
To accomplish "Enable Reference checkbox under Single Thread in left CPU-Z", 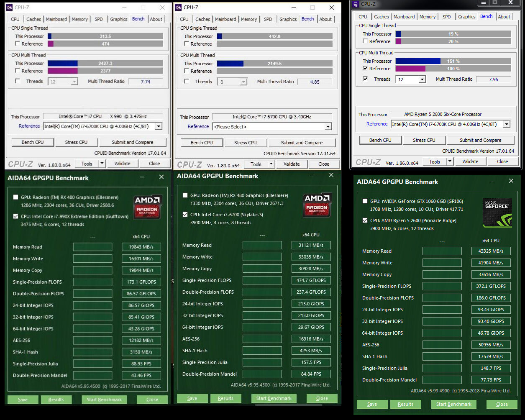I will pos(18,44).
